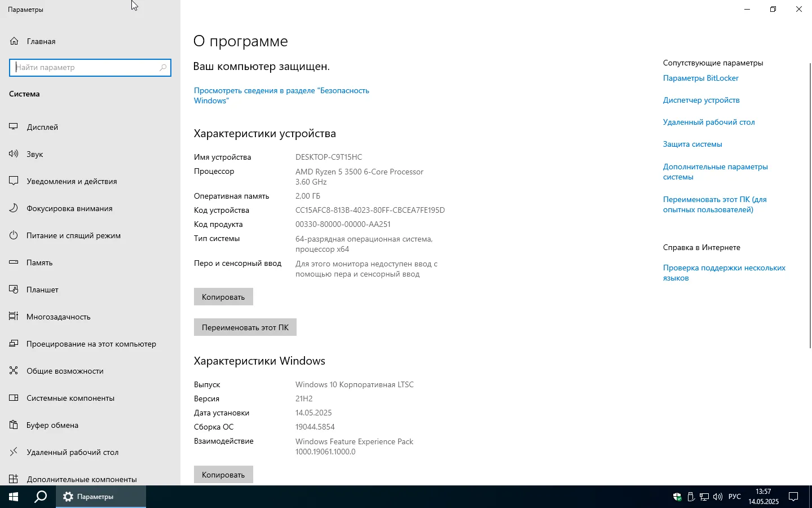Open the Защита системы link

[x=692, y=144]
